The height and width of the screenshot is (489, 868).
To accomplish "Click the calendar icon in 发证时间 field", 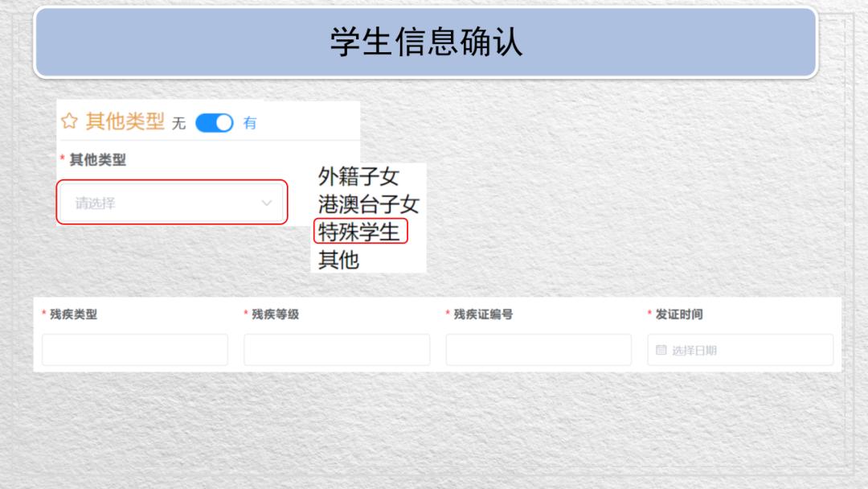I will click(661, 350).
